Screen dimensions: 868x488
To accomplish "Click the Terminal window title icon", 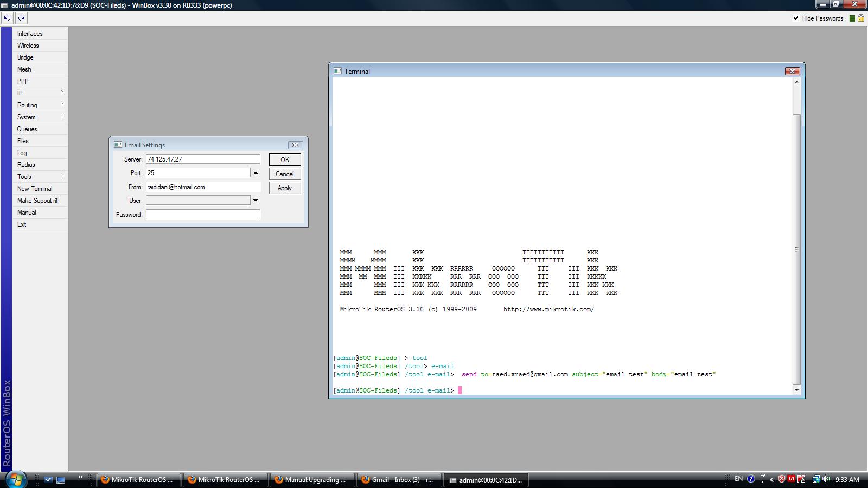I will (337, 71).
